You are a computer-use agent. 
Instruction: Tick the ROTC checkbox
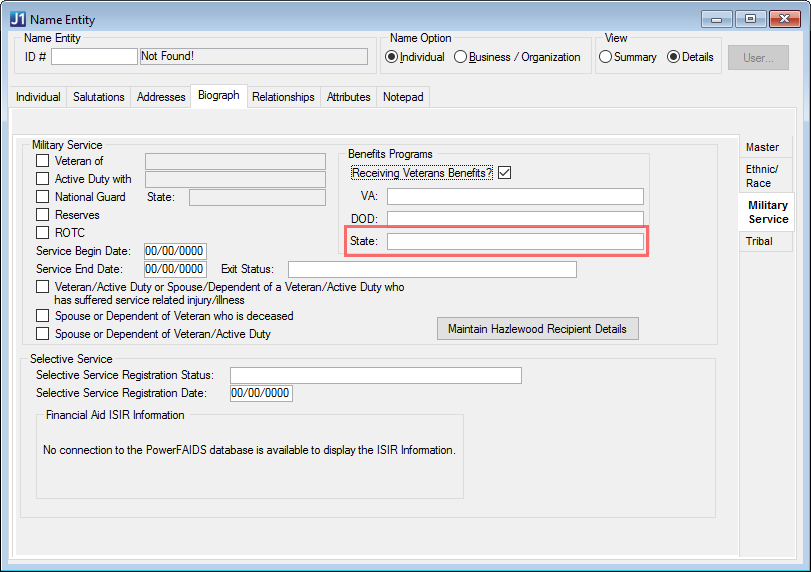point(43,233)
